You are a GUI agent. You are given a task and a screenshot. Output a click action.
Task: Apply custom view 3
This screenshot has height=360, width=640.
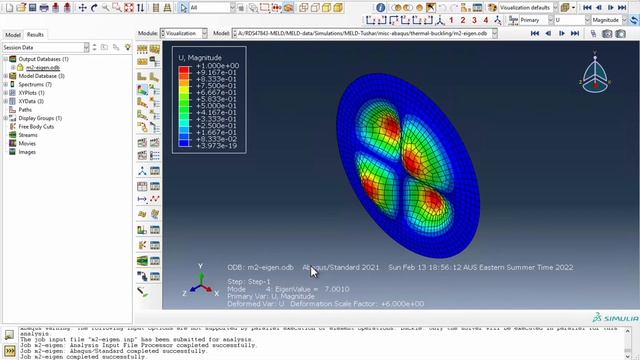[x=474, y=20]
